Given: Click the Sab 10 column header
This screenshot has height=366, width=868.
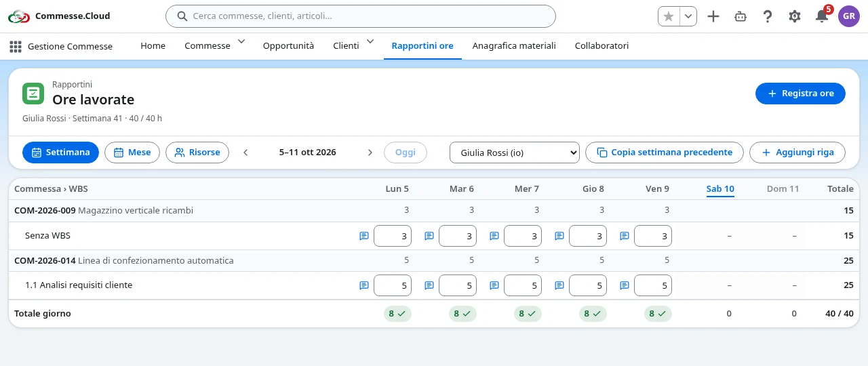Looking at the screenshot, I should coord(720,189).
